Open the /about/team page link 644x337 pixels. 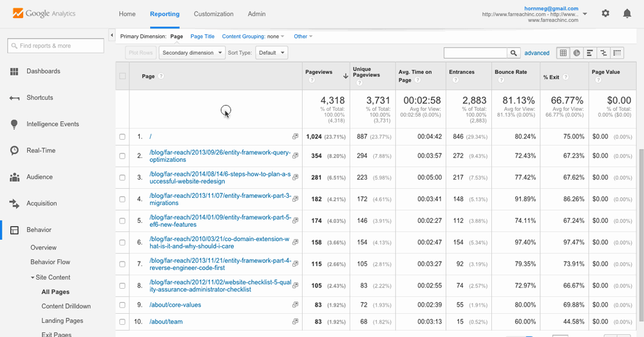tap(166, 322)
